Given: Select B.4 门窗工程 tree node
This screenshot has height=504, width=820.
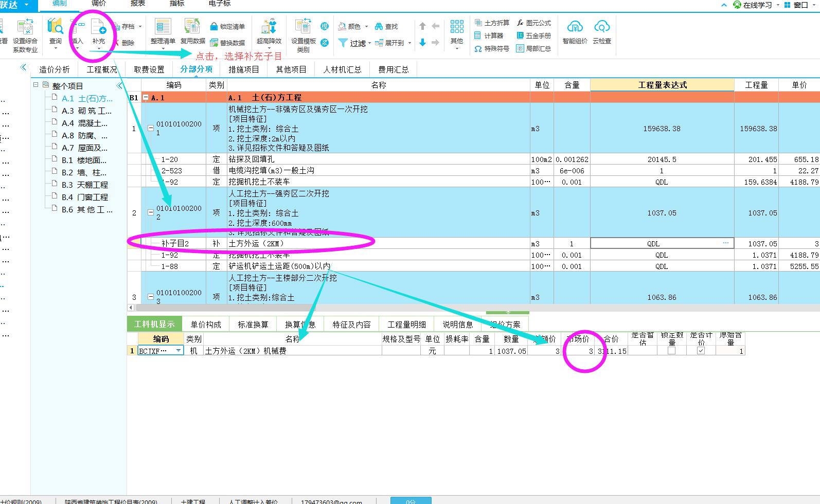Looking at the screenshot, I should 84,197.
